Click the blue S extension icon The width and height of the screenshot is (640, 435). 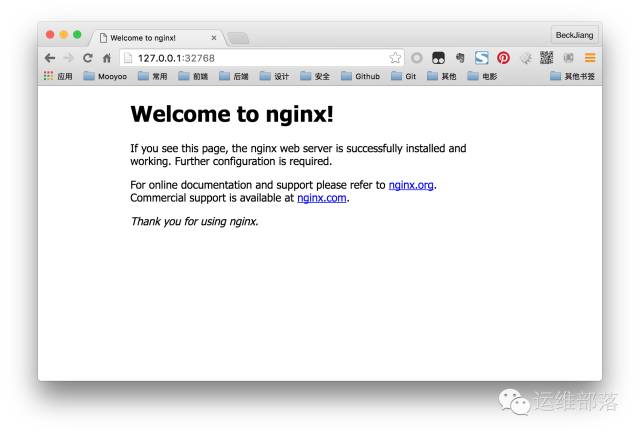click(x=482, y=58)
